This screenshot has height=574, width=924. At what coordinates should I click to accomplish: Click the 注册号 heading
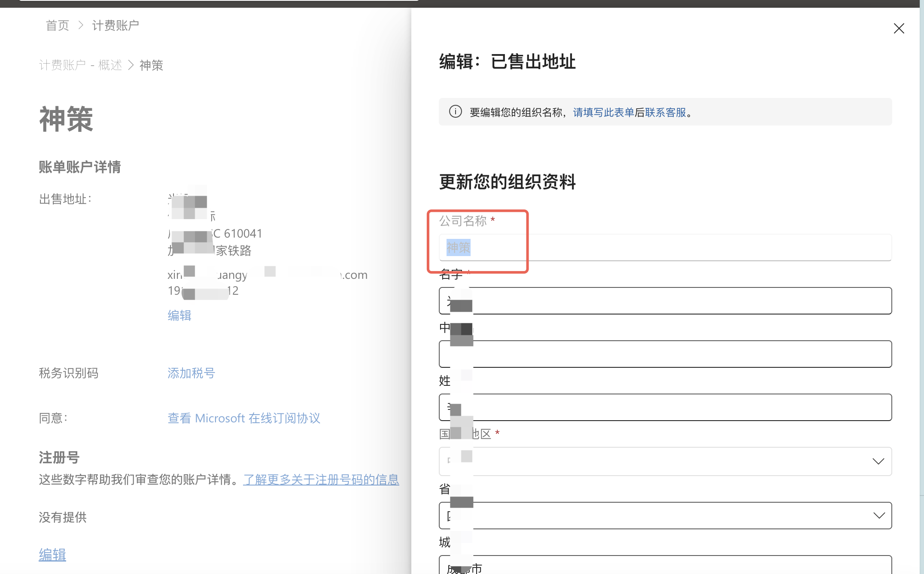click(59, 458)
